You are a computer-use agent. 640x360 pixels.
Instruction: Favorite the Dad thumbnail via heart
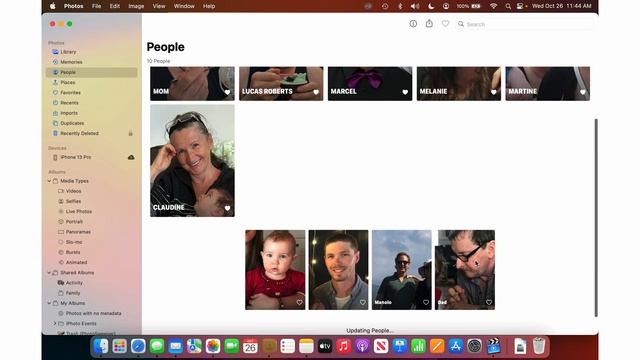(489, 302)
